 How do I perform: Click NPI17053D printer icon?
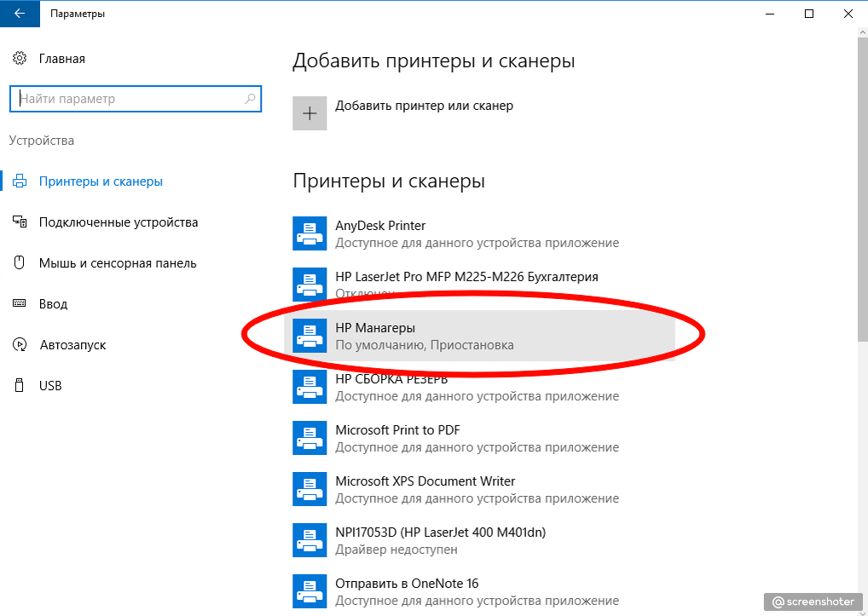pos(310,540)
